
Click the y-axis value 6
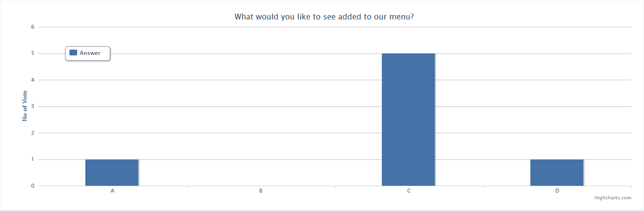pyautogui.click(x=33, y=27)
